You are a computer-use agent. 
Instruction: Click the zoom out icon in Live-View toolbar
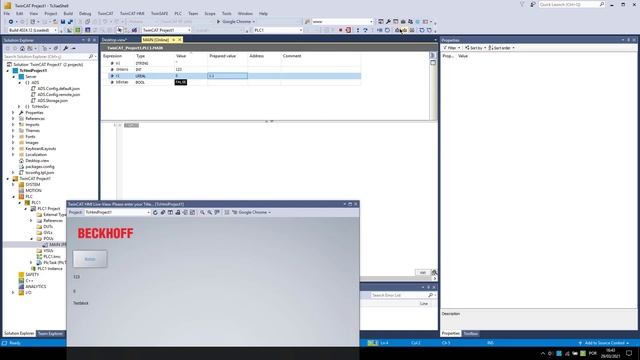[209, 212]
